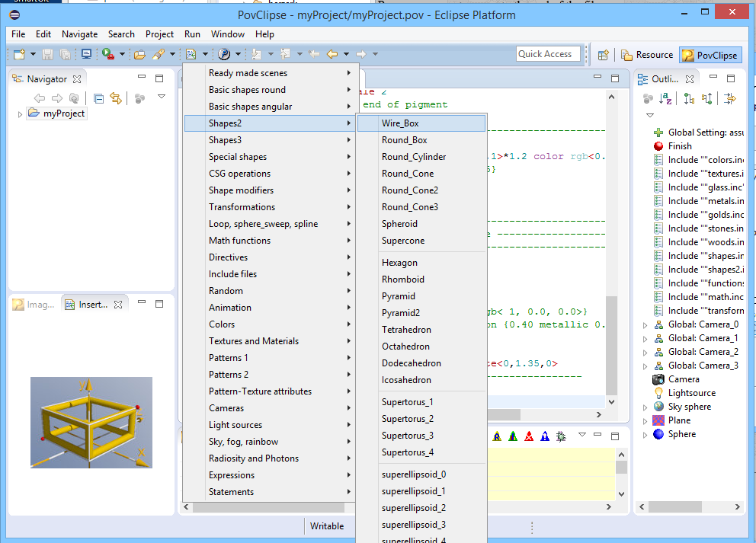
Task: Click the green Run external tools icon
Action: click(108, 54)
